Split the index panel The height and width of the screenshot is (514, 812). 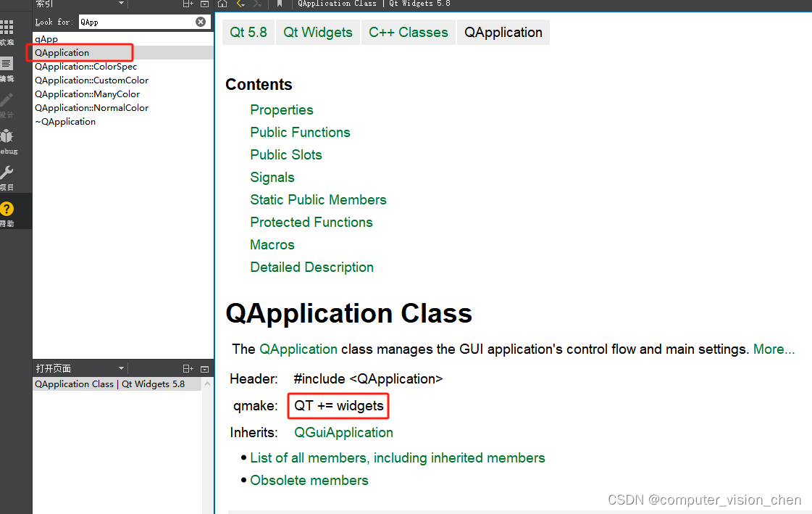pyautogui.click(x=188, y=4)
